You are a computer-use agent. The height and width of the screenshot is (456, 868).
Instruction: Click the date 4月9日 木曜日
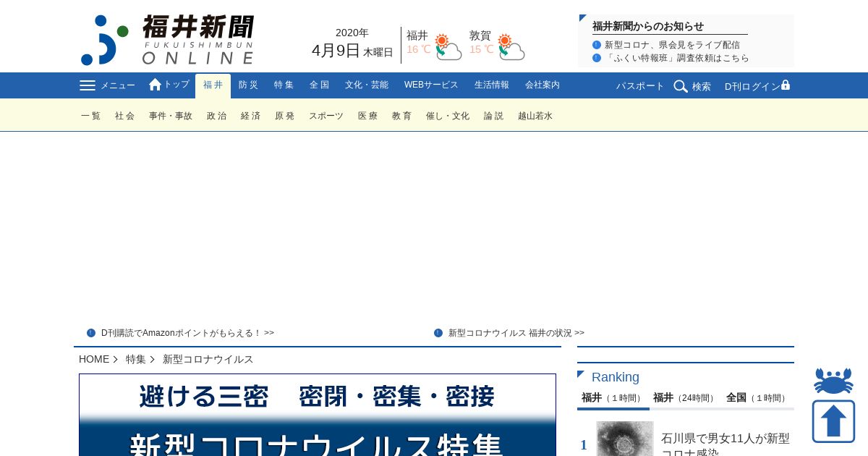[352, 51]
